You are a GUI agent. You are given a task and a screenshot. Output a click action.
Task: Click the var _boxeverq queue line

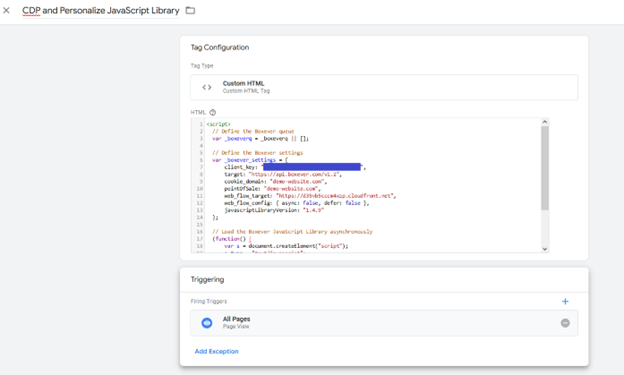point(260,139)
